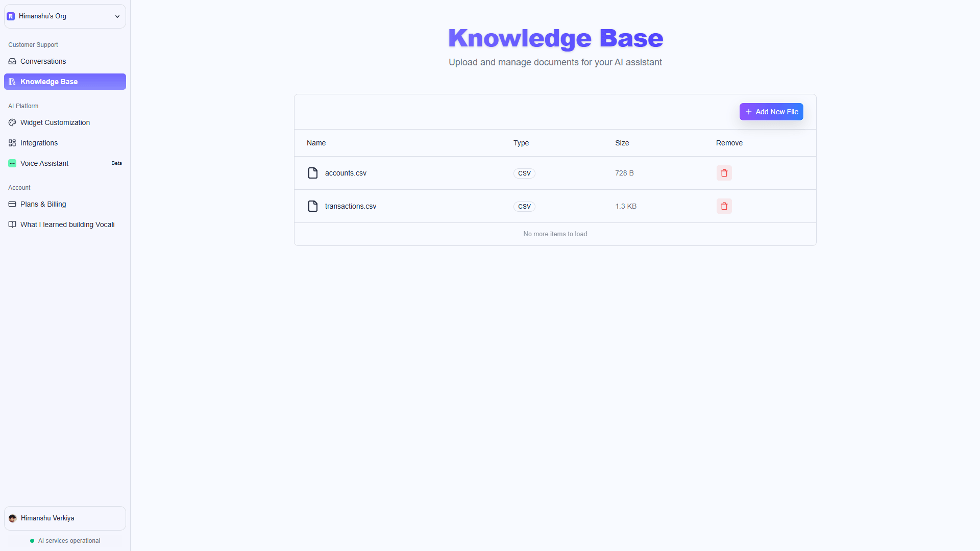This screenshot has width=980, height=551.
Task: Click the accounts.csv file name
Action: tap(346, 173)
